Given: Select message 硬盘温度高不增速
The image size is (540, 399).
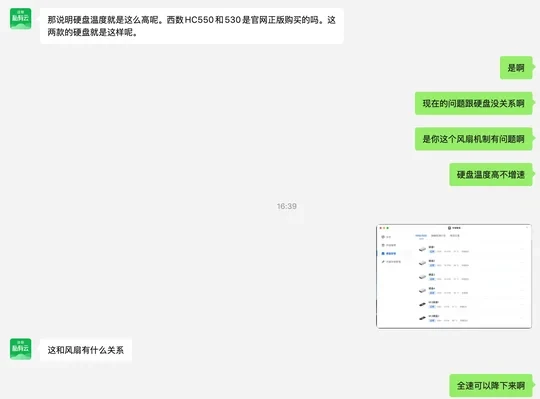Looking at the screenshot, I should [x=491, y=175].
